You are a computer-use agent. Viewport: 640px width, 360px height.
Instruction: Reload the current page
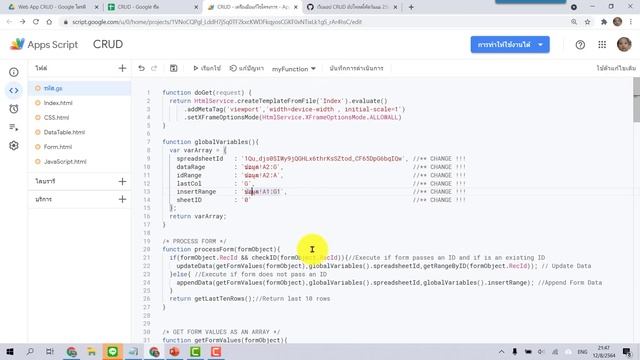coord(36,22)
